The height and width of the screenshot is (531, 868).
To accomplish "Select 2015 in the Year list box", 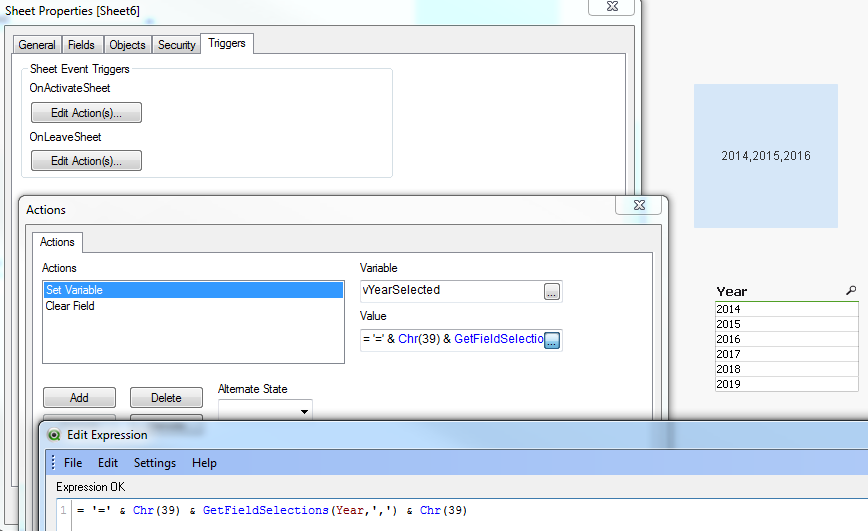I will point(787,324).
